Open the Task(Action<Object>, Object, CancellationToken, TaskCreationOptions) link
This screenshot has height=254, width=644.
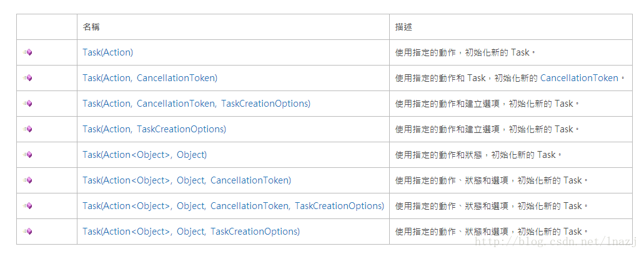click(x=233, y=205)
